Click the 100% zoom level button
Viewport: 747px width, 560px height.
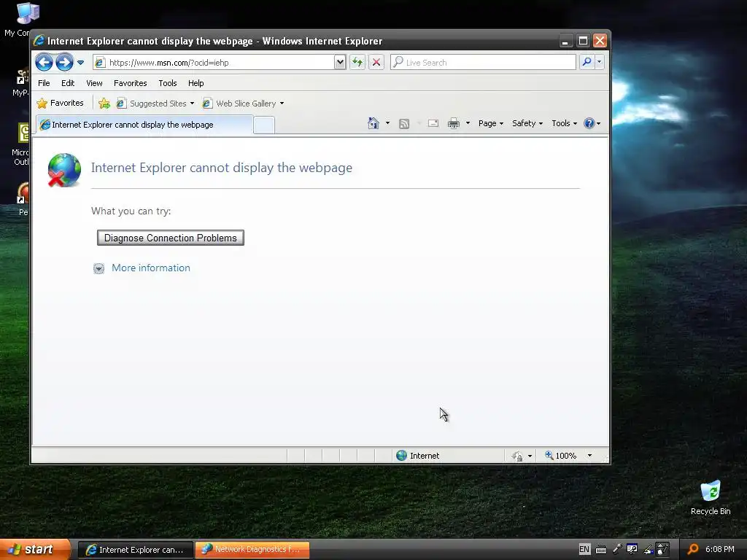point(561,456)
